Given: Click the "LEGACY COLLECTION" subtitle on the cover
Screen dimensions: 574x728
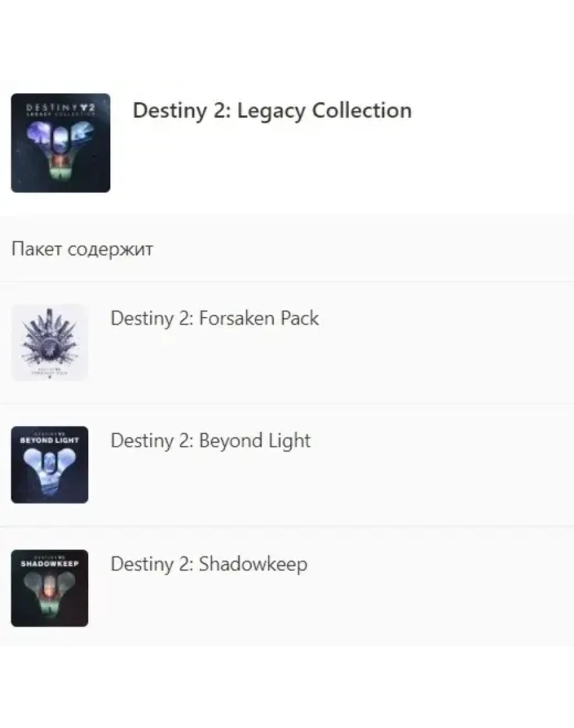Looking at the screenshot, I should [x=61, y=114].
